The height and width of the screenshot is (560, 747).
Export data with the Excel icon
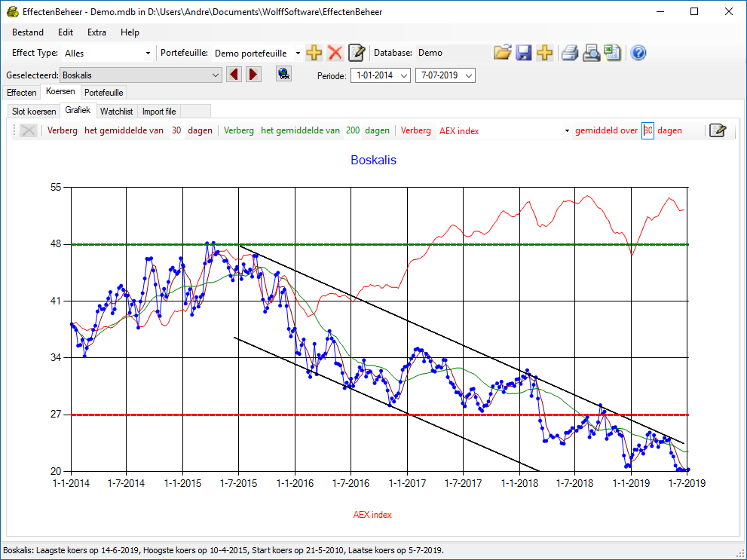click(x=613, y=53)
